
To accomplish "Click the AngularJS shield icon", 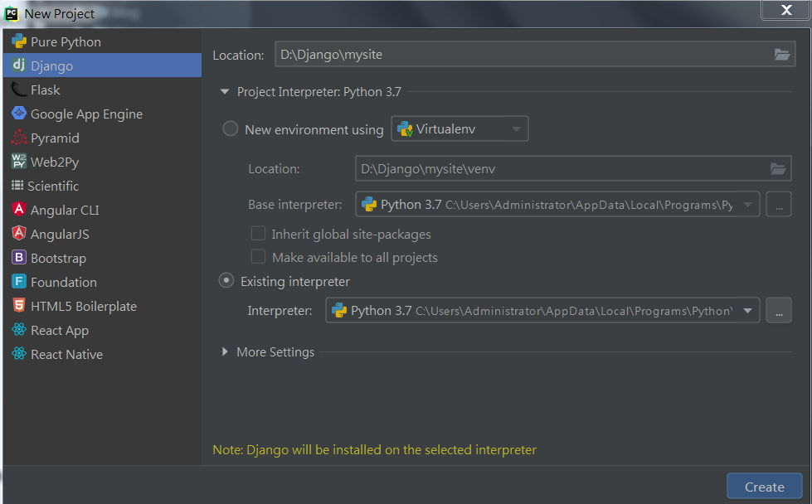I will (18, 234).
